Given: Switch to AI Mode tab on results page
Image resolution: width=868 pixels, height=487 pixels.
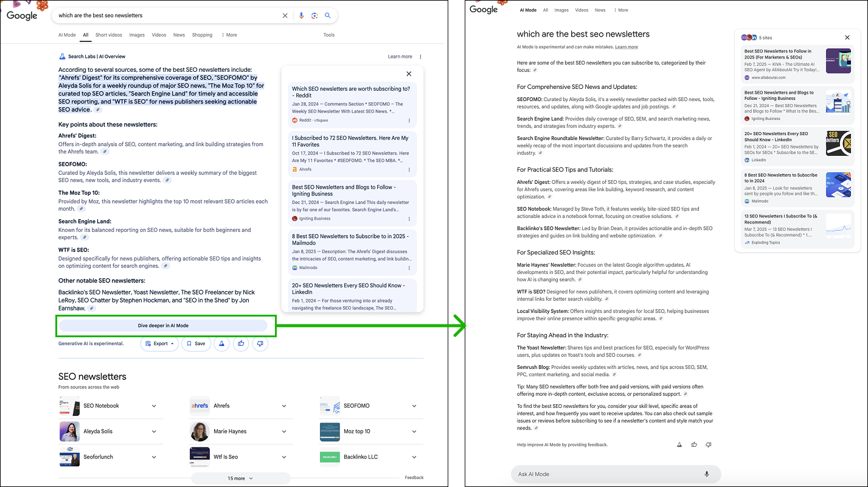Looking at the screenshot, I should pos(67,35).
